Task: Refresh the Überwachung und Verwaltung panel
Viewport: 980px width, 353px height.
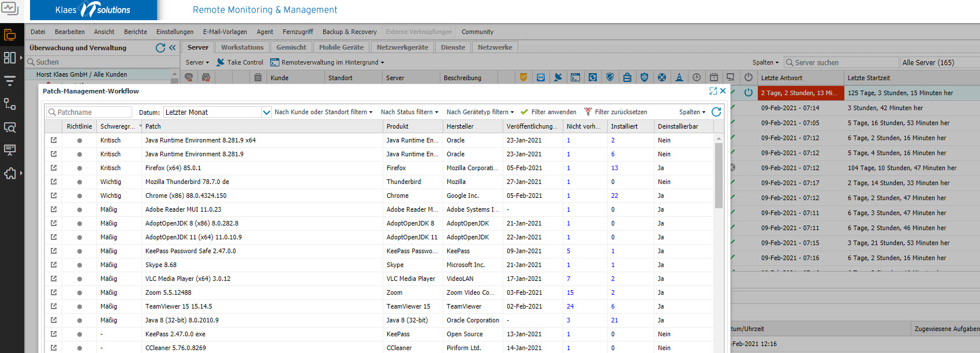Action: coord(160,48)
